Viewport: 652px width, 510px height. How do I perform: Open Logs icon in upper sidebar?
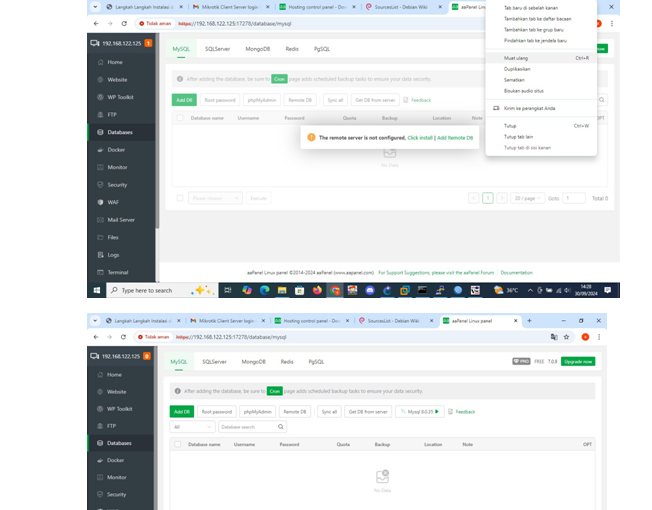100,255
